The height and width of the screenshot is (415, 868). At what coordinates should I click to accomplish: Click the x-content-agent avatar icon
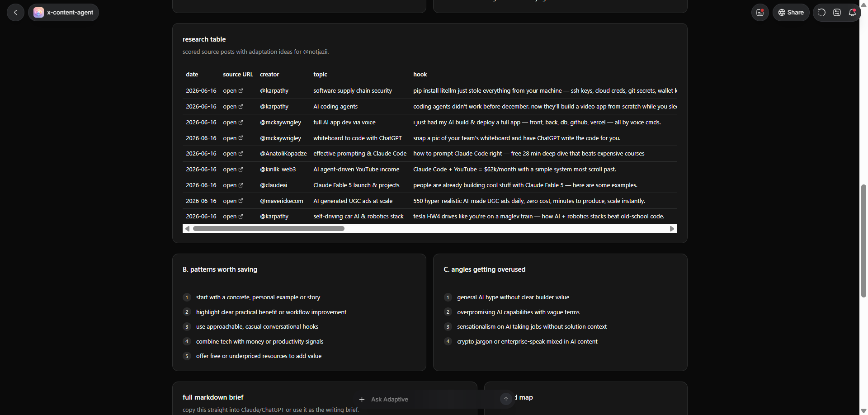click(38, 12)
